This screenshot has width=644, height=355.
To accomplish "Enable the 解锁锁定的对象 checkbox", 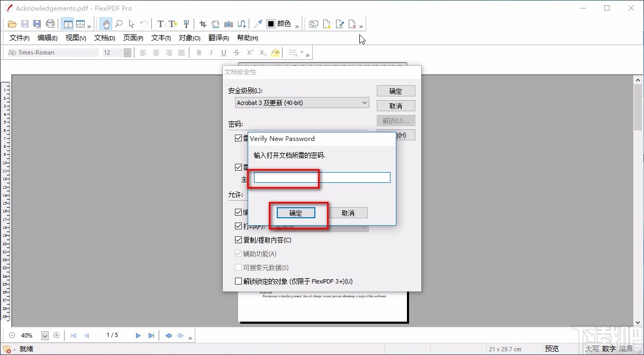I will [238, 281].
